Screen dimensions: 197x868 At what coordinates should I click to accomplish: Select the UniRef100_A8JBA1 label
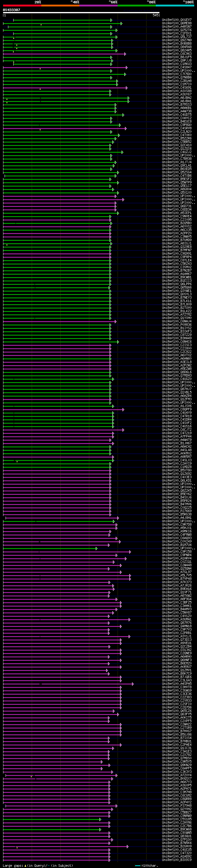tap(176, 101)
